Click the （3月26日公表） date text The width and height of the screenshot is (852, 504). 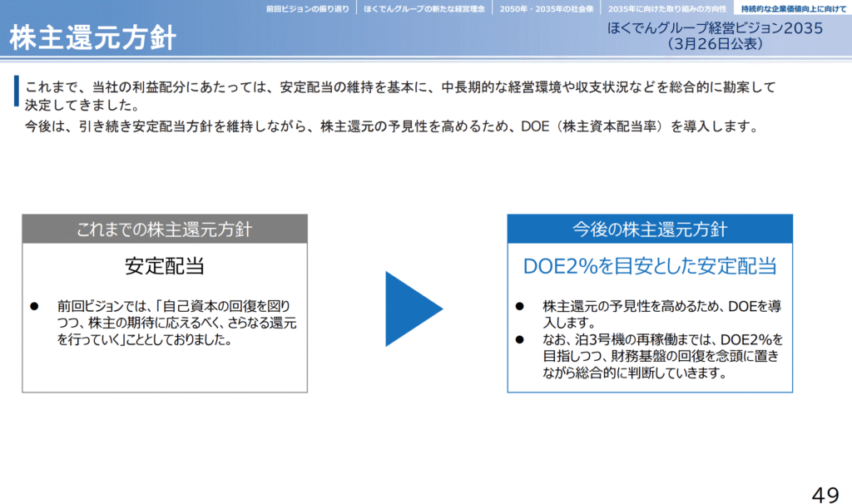click(715, 44)
